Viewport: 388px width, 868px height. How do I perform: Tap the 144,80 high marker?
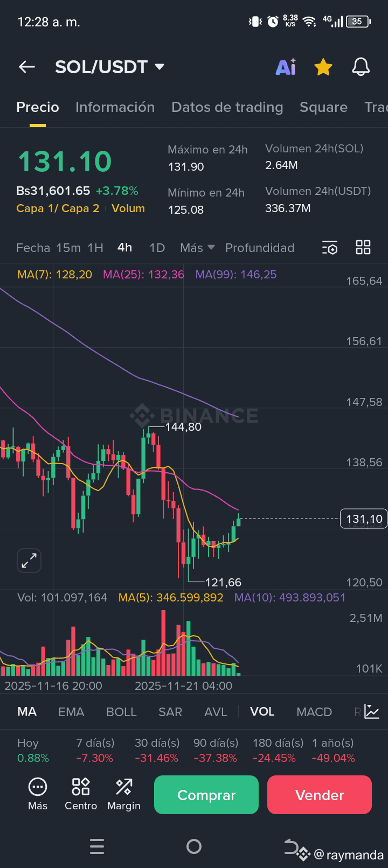pos(183,427)
